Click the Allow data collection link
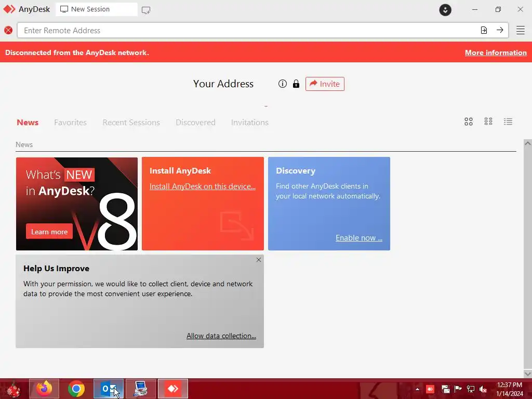Image resolution: width=532 pixels, height=399 pixels. coord(221,336)
